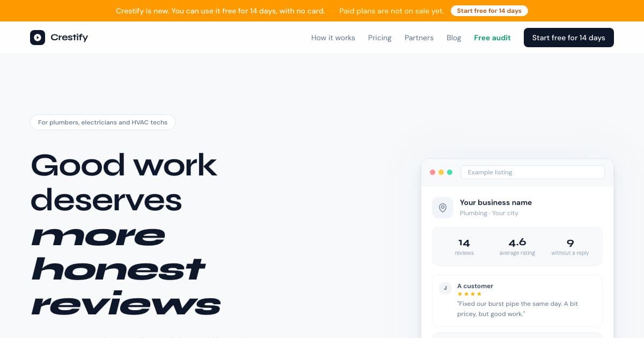Viewport: 644px width, 338px height.
Task: Click the green dot in mock browser
Action: click(450, 172)
